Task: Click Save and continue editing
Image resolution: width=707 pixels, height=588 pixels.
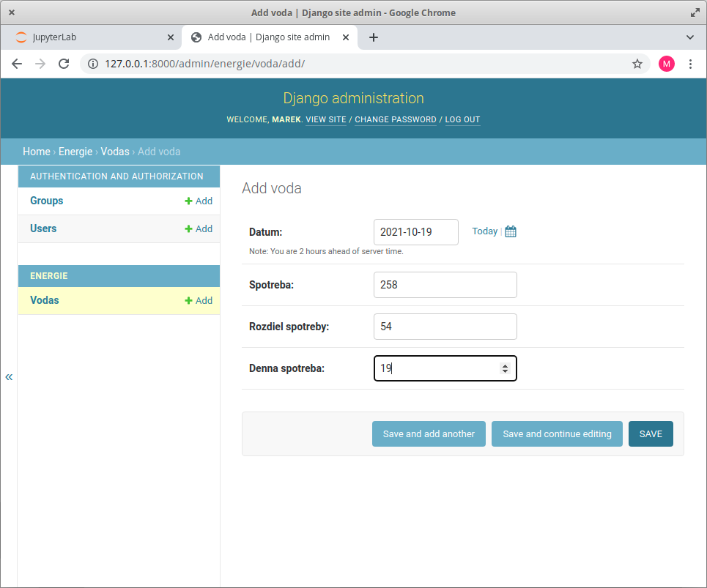Action: point(557,433)
